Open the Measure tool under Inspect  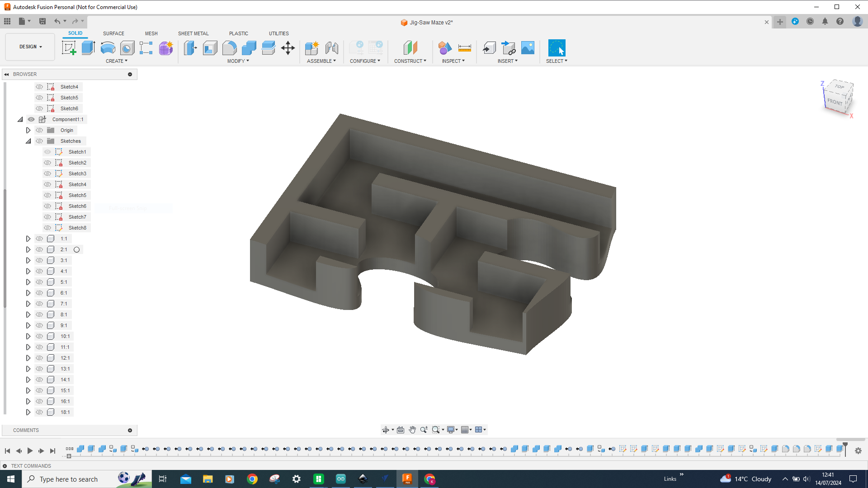click(466, 47)
